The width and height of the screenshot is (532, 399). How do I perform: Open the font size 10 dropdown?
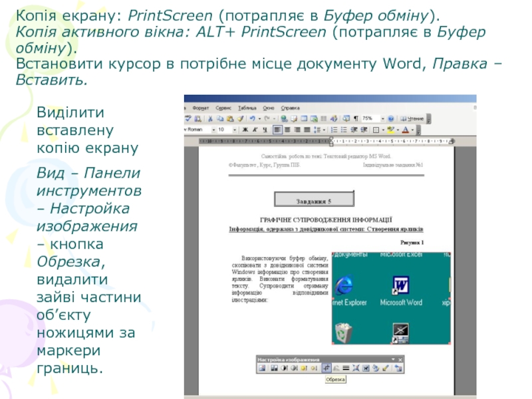pyautogui.click(x=235, y=130)
